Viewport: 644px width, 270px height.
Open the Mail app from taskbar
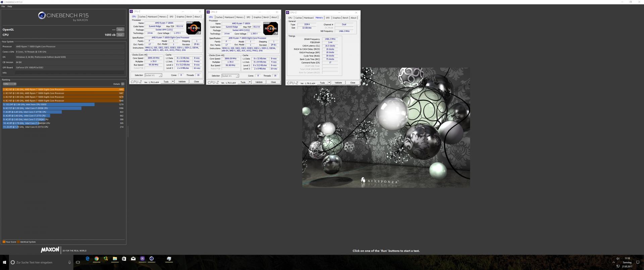pos(133,259)
